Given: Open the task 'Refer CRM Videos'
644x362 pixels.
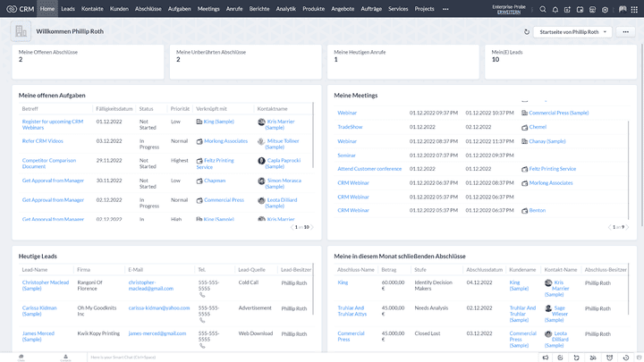Looking at the screenshot, I should tap(43, 141).
